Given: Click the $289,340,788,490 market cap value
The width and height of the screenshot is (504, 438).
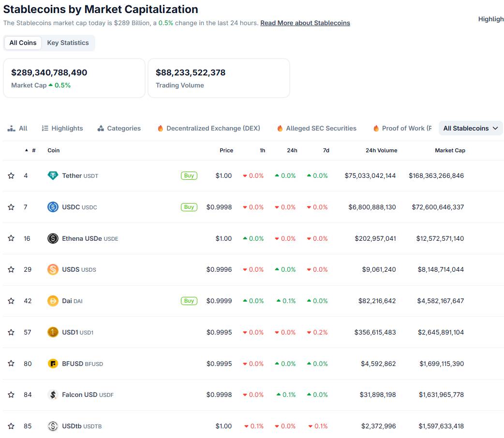Looking at the screenshot, I should (x=49, y=73).
